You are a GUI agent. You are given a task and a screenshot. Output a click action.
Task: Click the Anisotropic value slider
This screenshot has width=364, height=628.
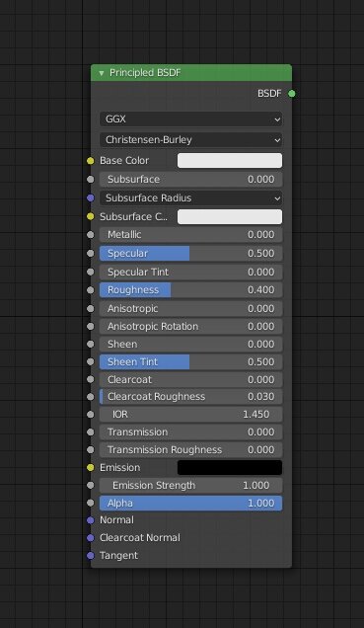(x=190, y=309)
